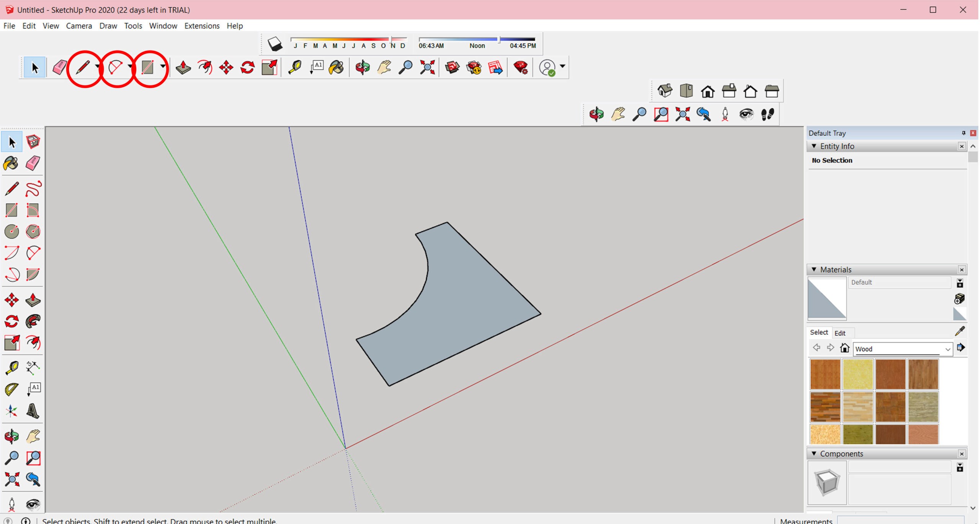Pick the yellow wood material swatch
The image size is (980, 524).
point(857,374)
